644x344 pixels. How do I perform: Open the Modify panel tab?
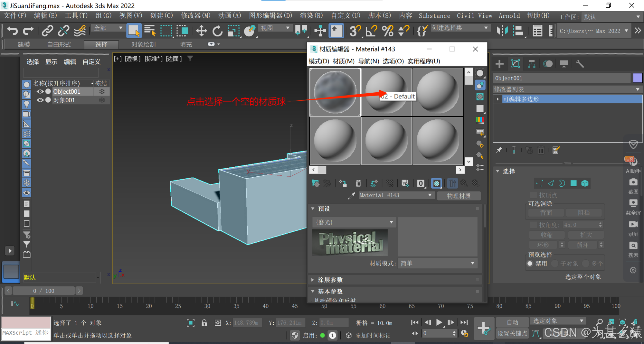pos(516,64)
